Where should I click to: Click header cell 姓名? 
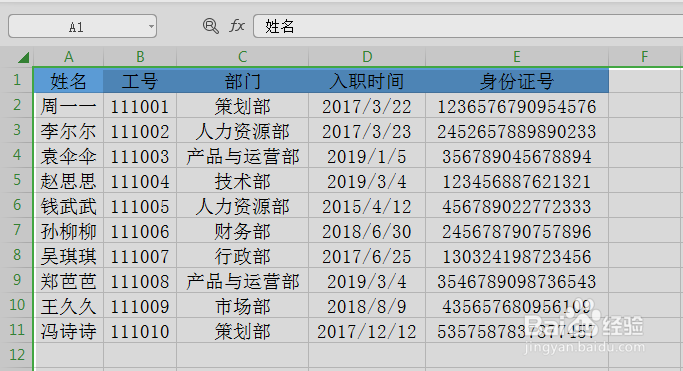pyautogui.click(x=68, y=81)
